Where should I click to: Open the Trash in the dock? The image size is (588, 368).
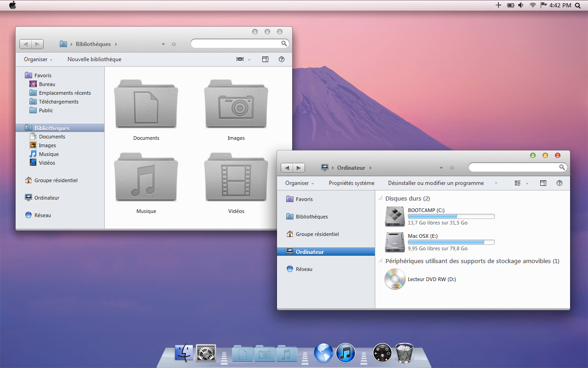pyautogui.click(x=405, y=353)
